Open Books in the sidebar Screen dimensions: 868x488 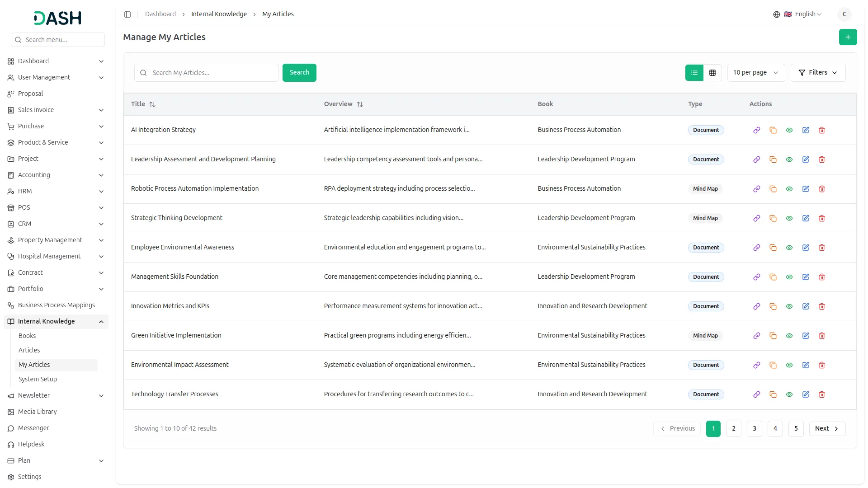[27, 336]
